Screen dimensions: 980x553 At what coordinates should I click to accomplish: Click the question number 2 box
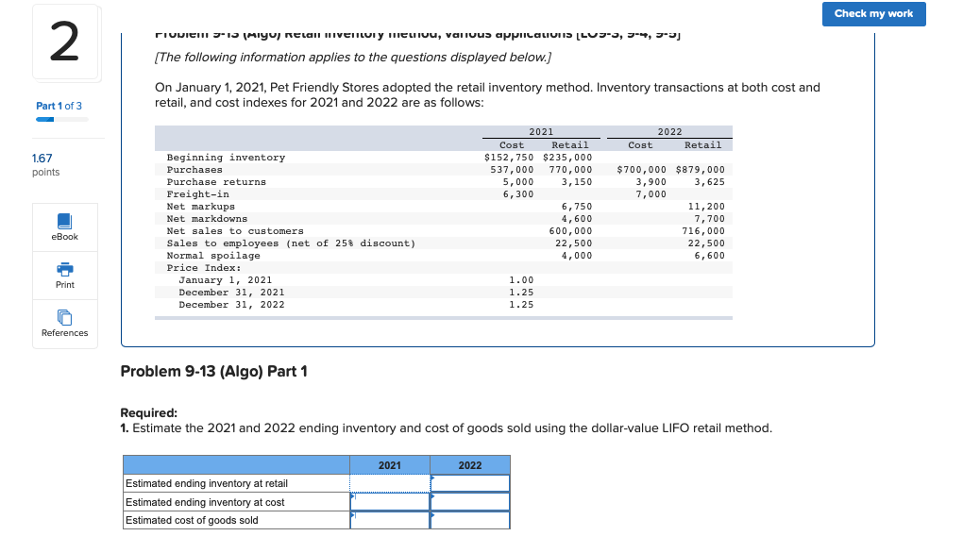point(65,42)
